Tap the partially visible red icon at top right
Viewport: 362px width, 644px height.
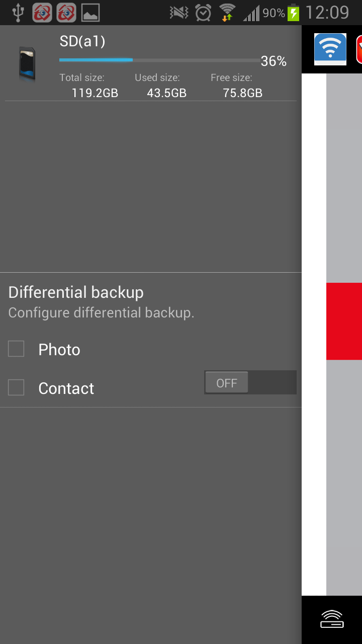tap(358, 49)
